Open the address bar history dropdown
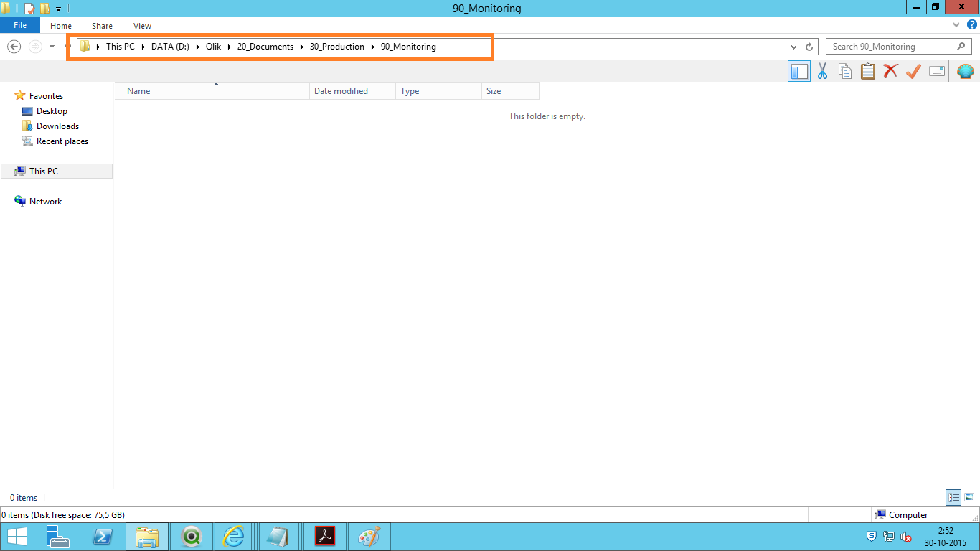This screenshot has height=551, width=980. tap(793, 47)
